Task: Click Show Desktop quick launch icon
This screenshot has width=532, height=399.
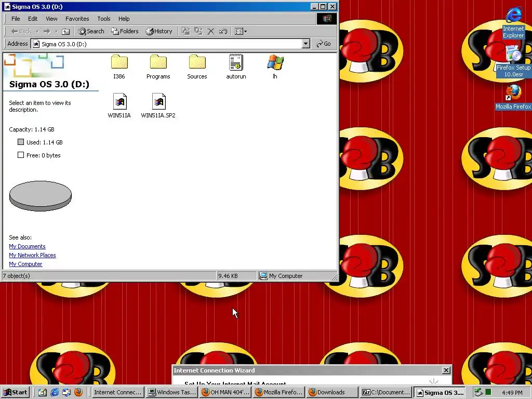Action: (x=42, y=392)
